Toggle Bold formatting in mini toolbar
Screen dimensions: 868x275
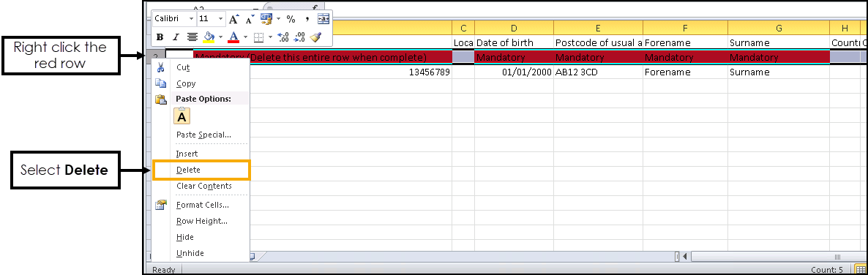point(160,37)
